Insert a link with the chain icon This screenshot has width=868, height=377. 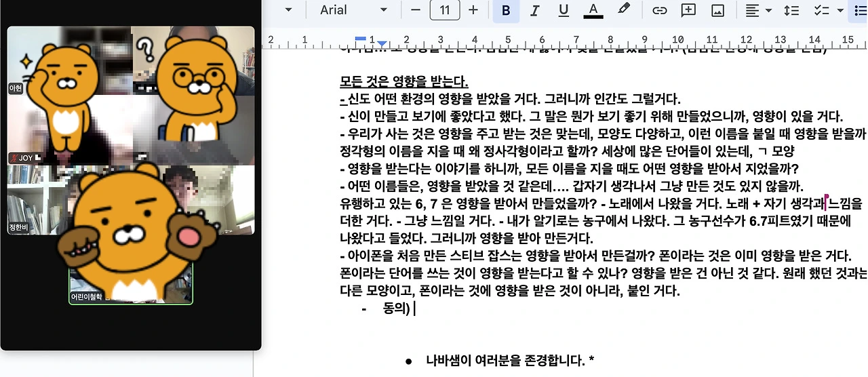[x=659, y=10]
